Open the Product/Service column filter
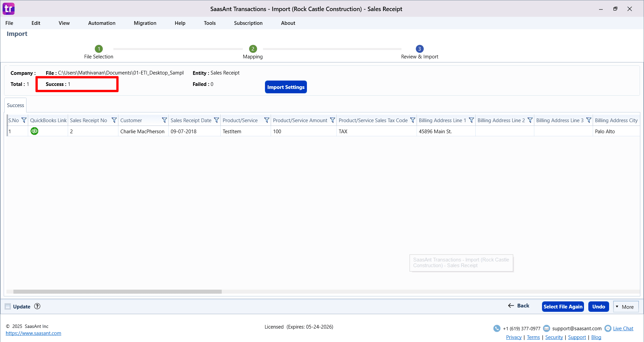The height and width of the screenshot is (342, 644). tap(267, 120)
